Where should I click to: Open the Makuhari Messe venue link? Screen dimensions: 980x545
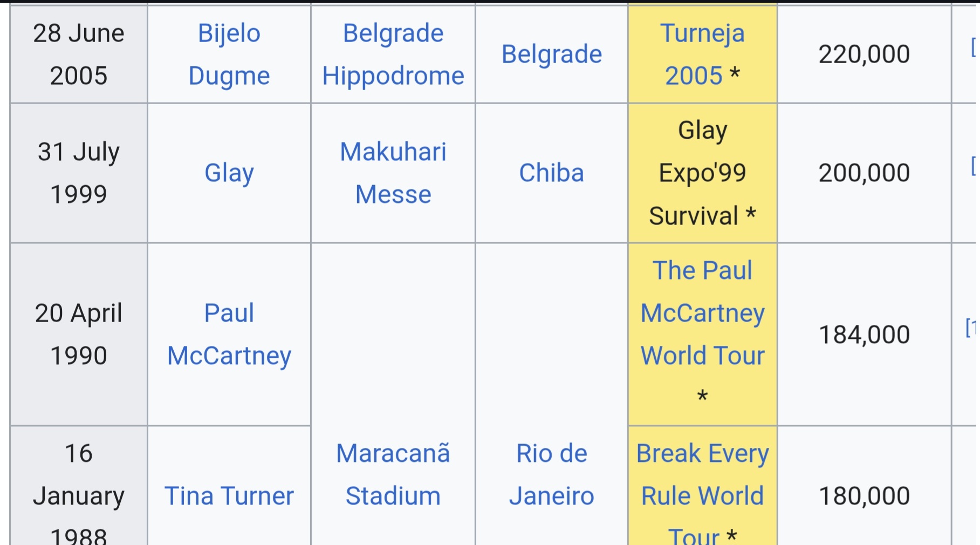393,173
